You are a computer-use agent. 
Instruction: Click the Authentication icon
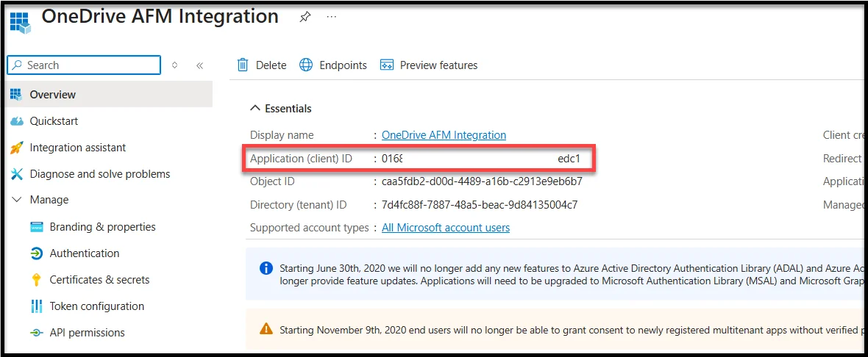tap(37, 253)
